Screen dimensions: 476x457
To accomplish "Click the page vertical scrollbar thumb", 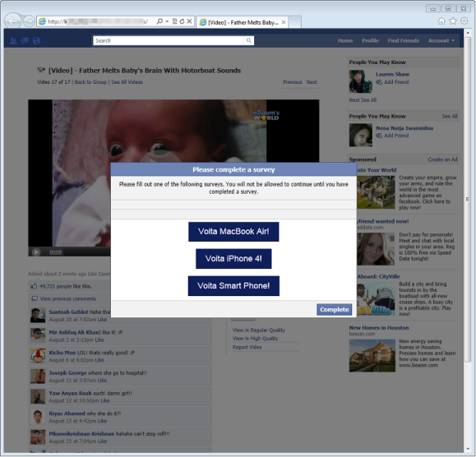I will [x=468, y=199].
